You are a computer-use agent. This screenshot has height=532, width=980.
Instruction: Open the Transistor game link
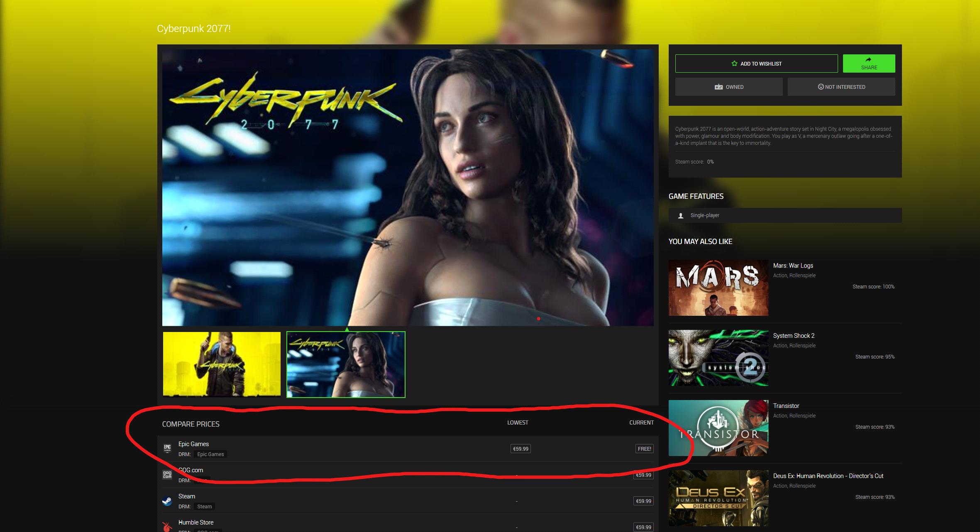click(x=786, y=406)
